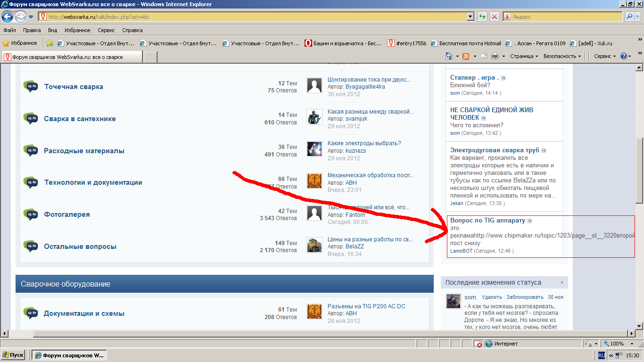Open the Сервис menu in menu bar
Screen dimensions: 644x362
tap(106, 30)
